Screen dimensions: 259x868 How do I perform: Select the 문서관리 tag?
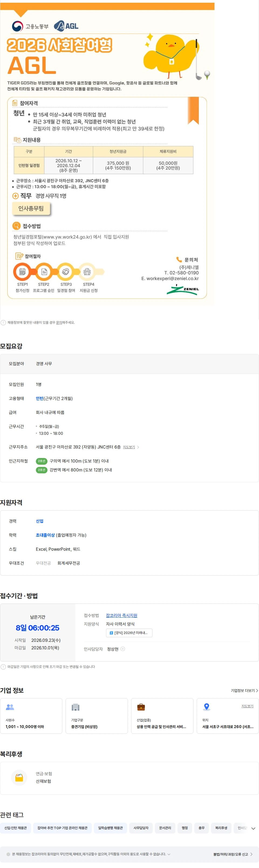pos(165,828)
